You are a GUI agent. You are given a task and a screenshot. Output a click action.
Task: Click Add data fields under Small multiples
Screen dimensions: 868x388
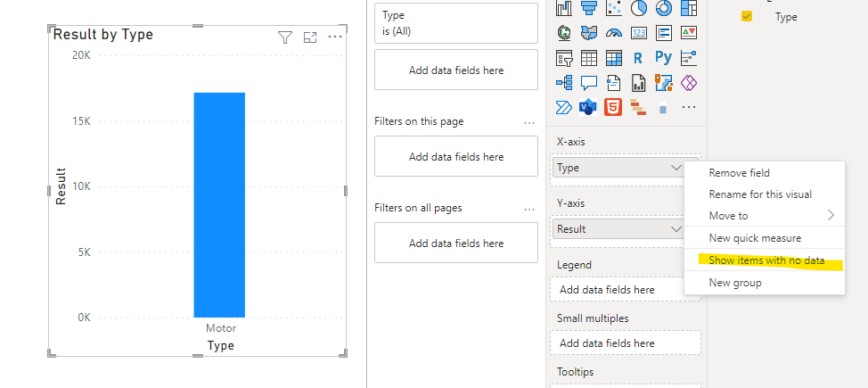(x=626, y=343)
